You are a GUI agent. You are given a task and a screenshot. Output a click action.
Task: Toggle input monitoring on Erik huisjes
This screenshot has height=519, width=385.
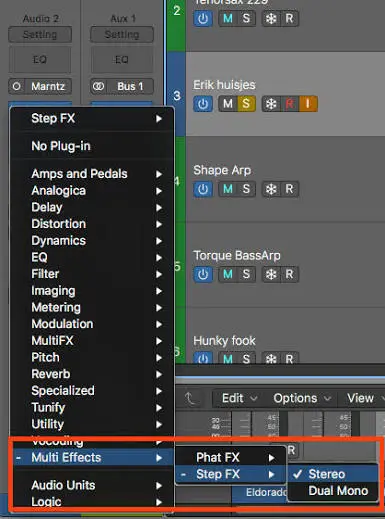coord(308,104)
